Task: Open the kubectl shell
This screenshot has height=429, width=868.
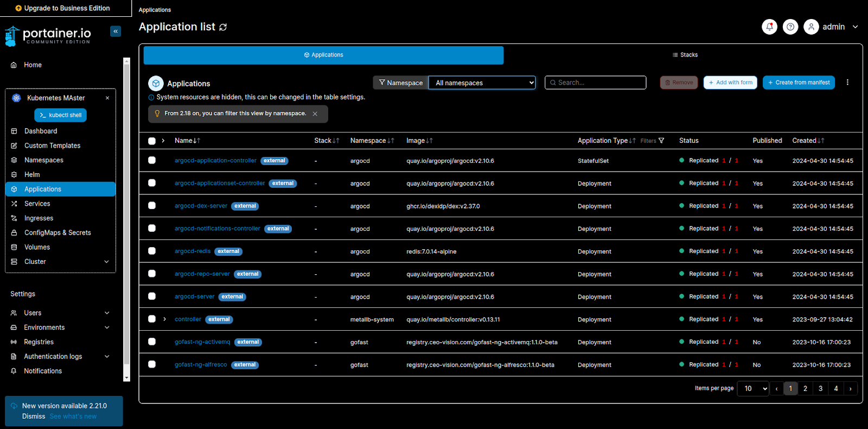Action: coord(60,115)
